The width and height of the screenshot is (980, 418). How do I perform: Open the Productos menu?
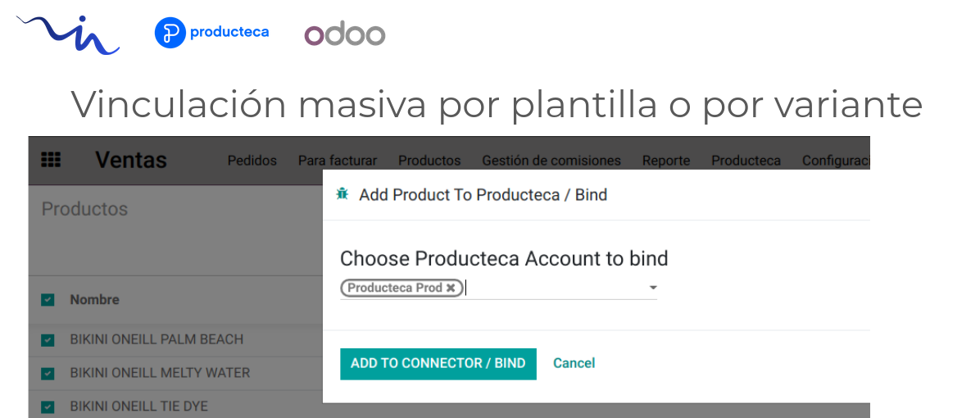coord(429,161)
